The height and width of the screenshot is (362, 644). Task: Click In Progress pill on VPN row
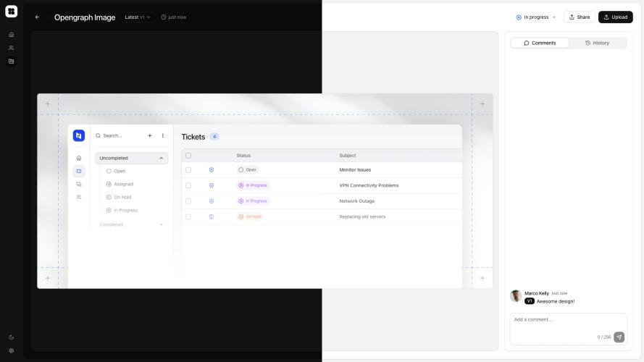pos(253,185)
